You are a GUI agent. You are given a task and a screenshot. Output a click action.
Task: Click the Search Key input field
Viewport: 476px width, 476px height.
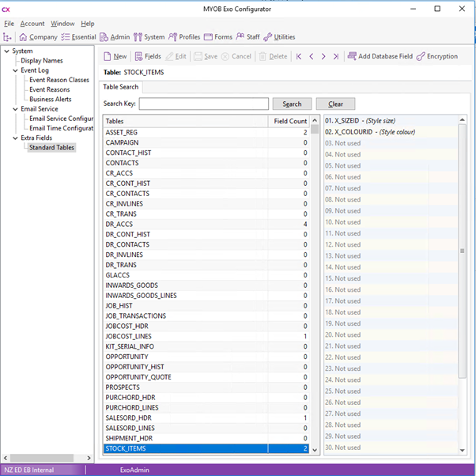click(204, 104)
